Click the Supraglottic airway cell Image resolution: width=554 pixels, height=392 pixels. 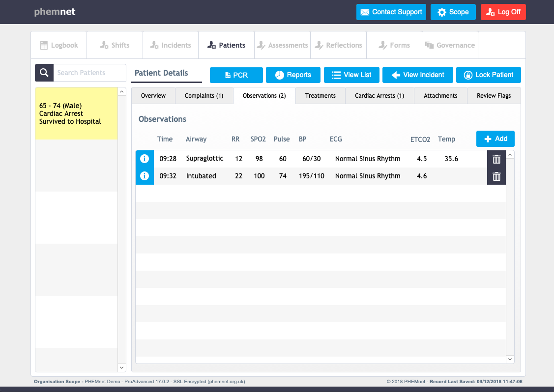tap(204, 159)
